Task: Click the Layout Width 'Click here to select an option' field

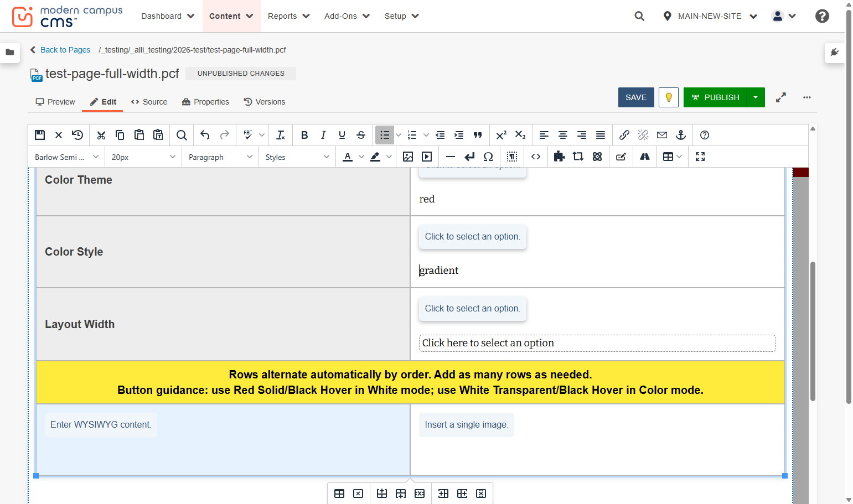Action: [x=597, y=343]
